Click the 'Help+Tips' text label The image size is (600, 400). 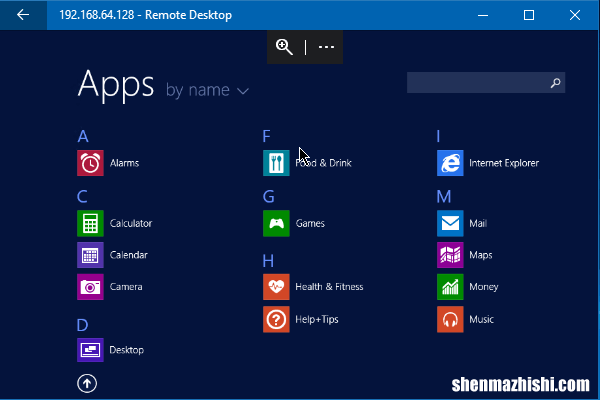tap(317, 319)
